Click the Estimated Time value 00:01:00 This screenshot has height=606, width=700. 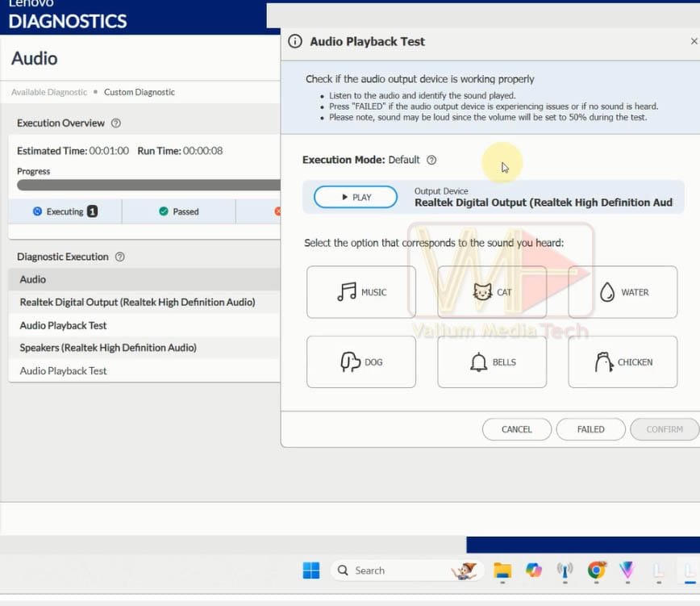tap(109, 151)
